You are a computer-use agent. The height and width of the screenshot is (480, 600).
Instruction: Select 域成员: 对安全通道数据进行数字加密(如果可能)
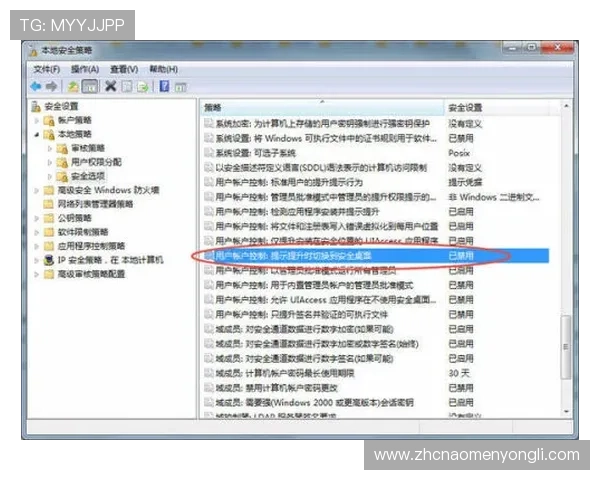click(x=376, y=329)
